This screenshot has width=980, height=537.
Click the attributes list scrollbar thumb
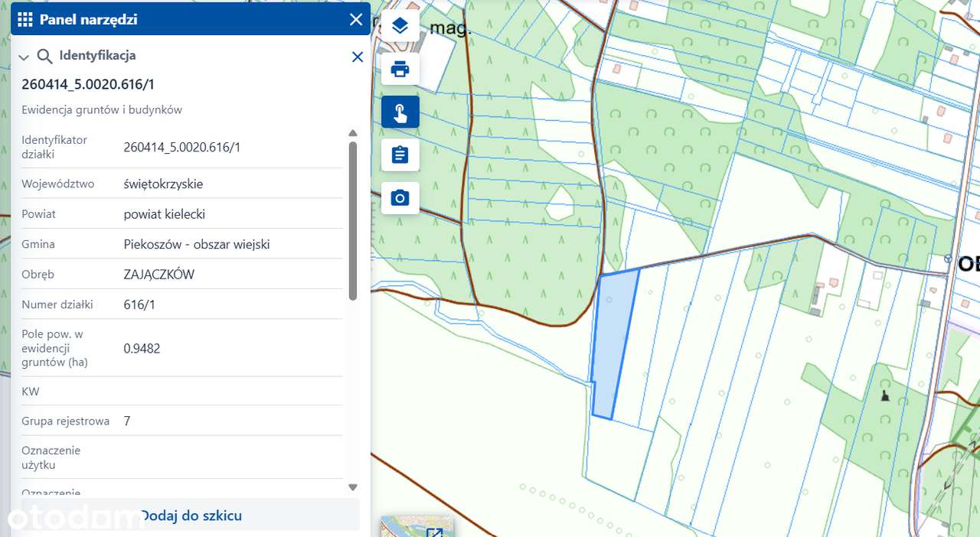353,220
